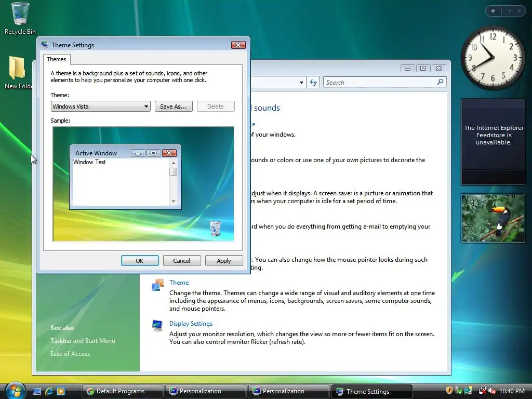Click the network computers tray icon

click(468, 391)
